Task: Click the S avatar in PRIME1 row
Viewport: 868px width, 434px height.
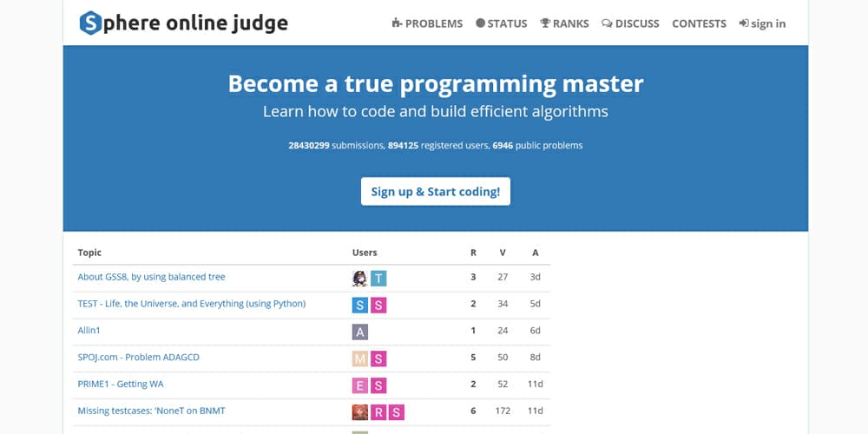Action: pos(378,385)
